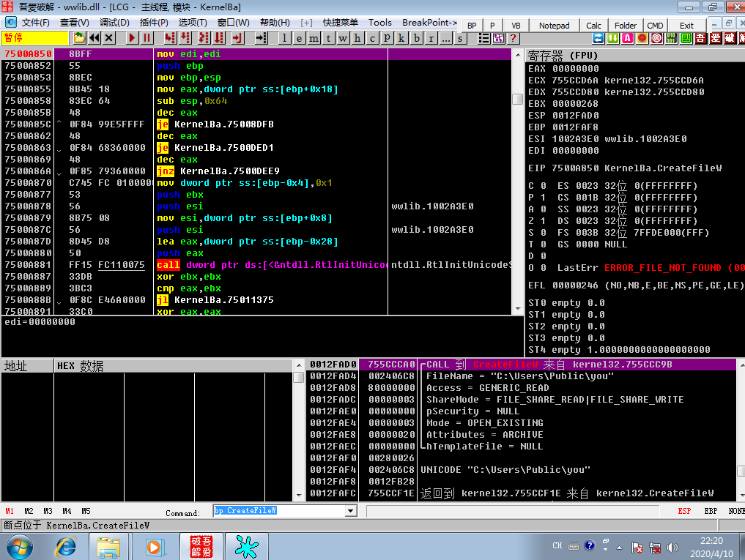This screenshot has width=745, height=560.
Task: Click the Run program play icon
Action: (132, 38)
